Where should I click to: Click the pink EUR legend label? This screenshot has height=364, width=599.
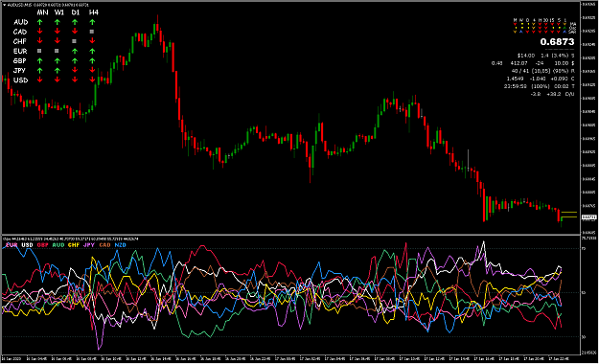(x=12, y=245)
